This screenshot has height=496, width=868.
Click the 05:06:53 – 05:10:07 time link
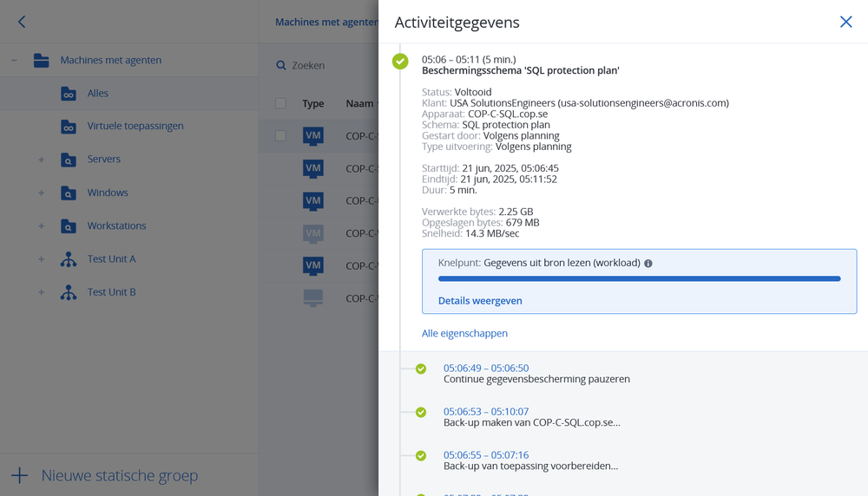tap(486, 411)
